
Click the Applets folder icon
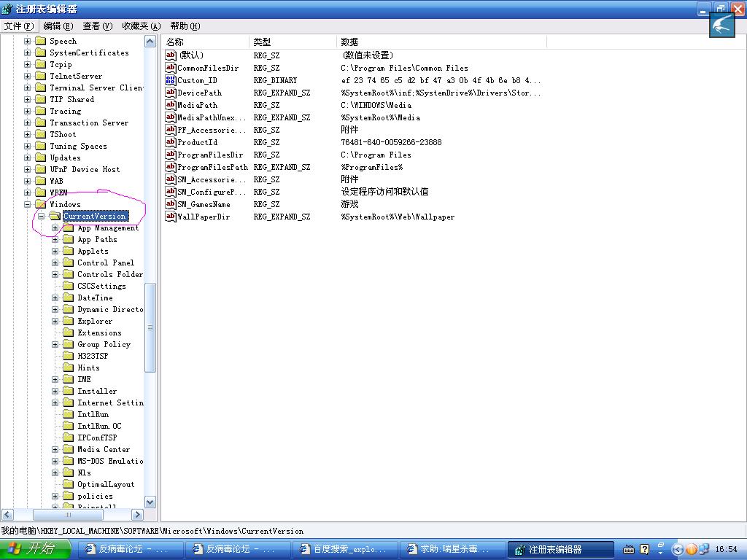pos(69,251)
